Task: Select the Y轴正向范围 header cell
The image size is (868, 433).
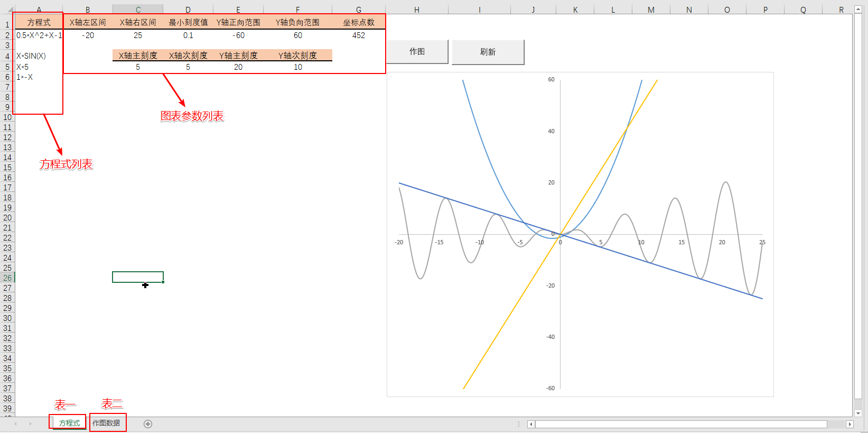Action: (238, 22)
